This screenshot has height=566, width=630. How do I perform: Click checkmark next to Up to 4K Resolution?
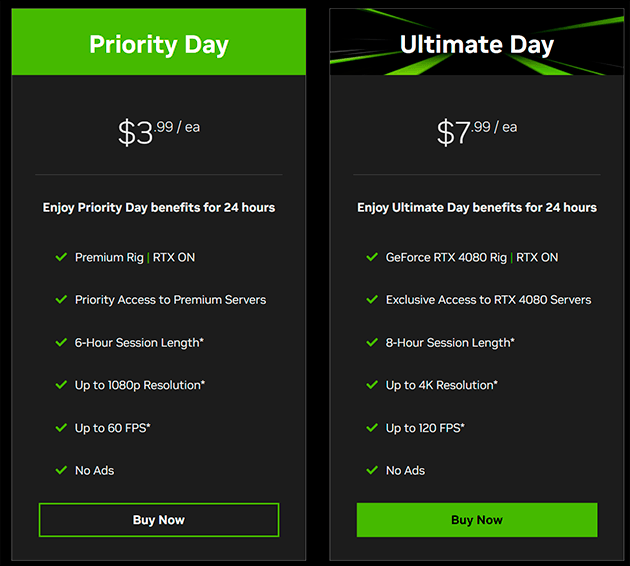(372, 385)
